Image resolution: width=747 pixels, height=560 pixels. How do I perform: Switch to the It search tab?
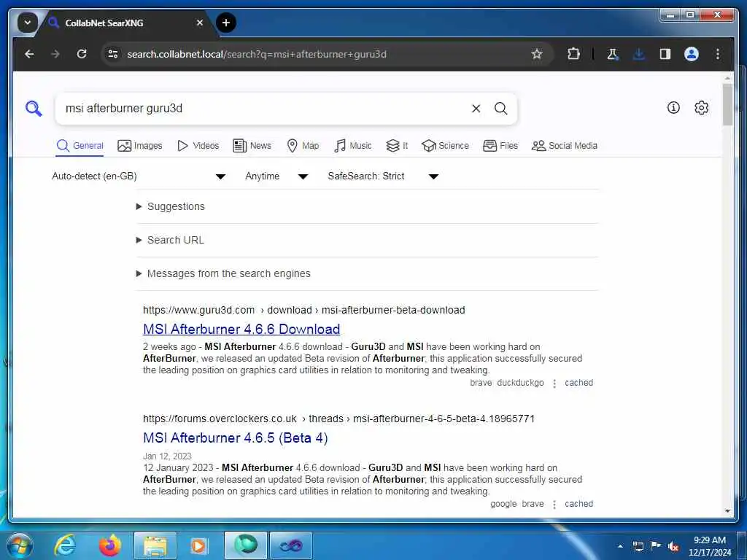tap(397, 146)
